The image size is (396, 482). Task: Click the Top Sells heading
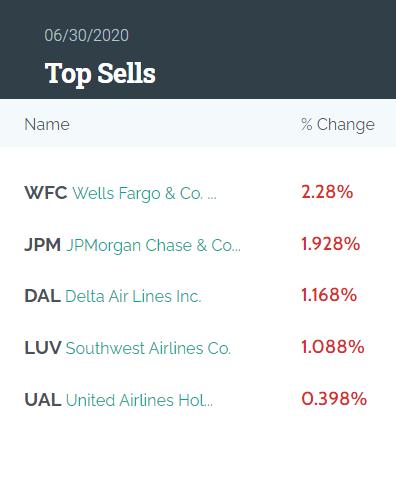pyautogui.click(x=100, y=74)
